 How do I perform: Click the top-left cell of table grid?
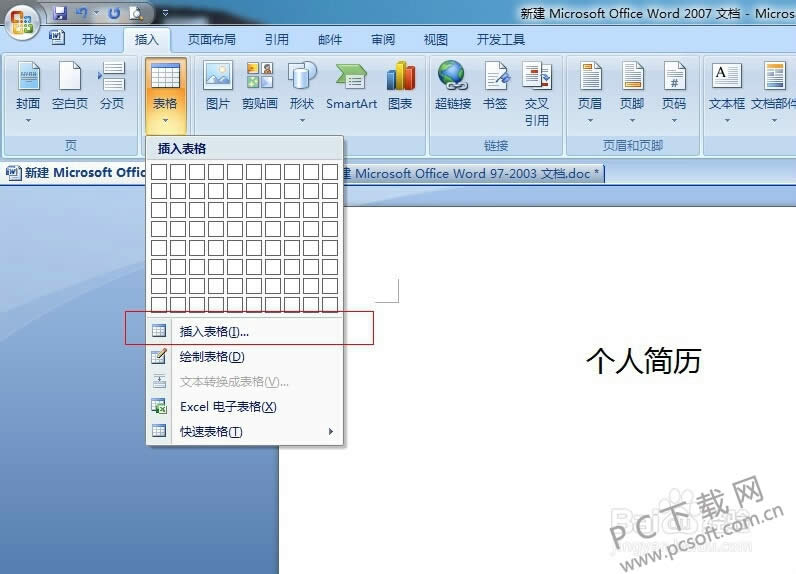(x=159, y=172)
